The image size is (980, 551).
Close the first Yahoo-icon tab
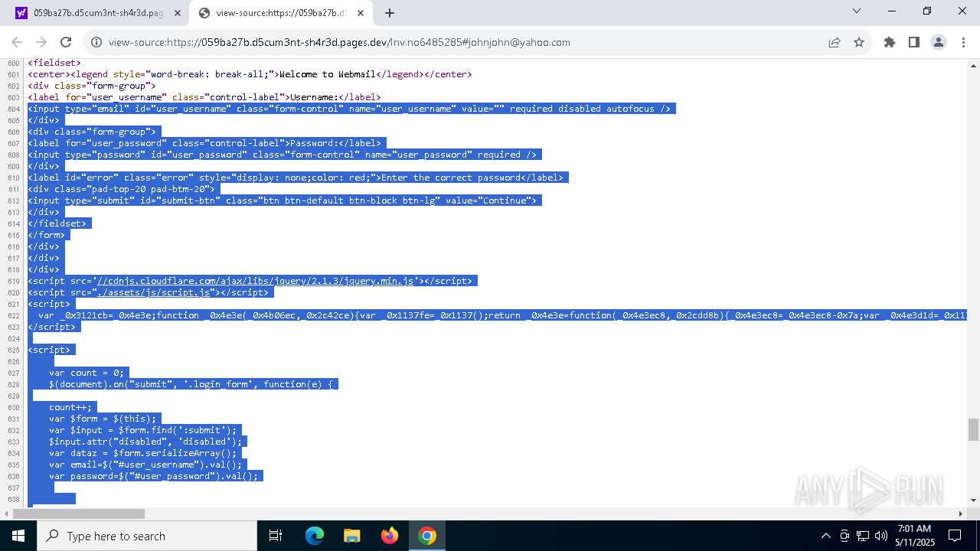177,13
